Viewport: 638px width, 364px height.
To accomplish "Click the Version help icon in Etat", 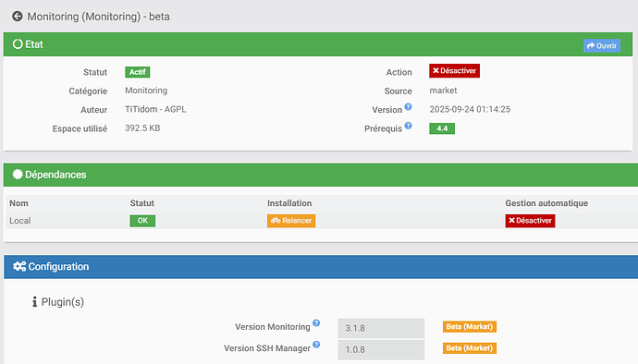I will 408,106.
